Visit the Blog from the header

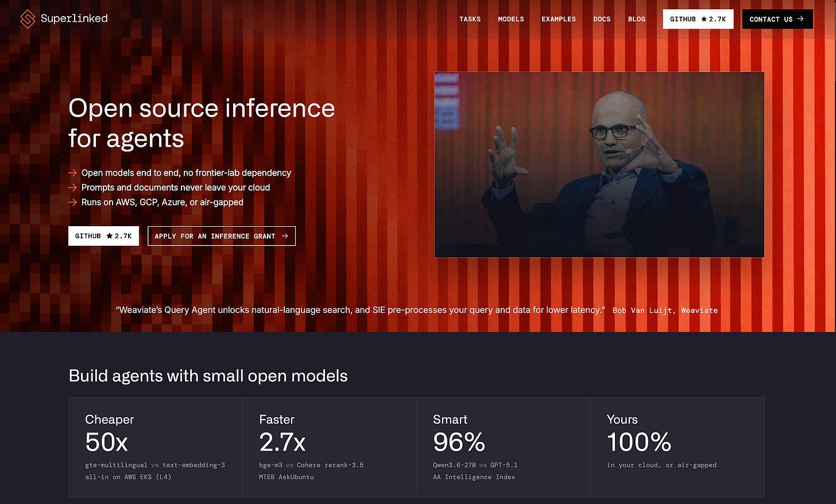coord(637,19)
